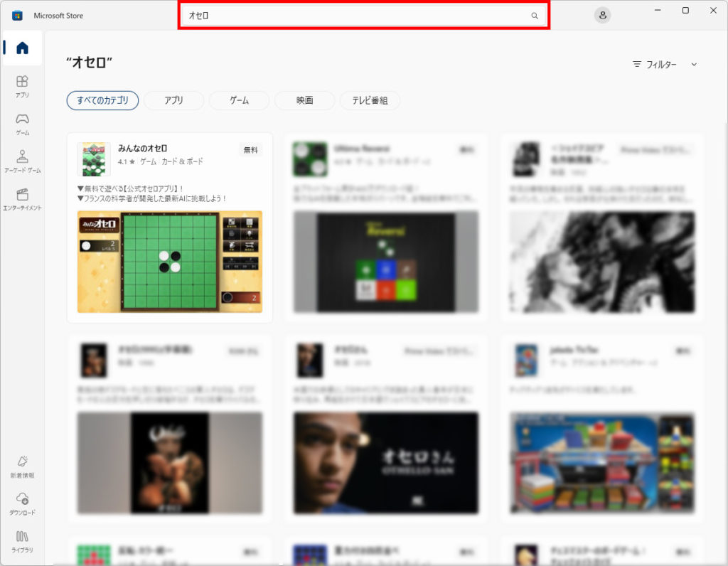Image resolution: width=728 pixels, height=566 pixels.
Task: Open ダウンロード page in sidebar
Action: [x=22, y=503]
